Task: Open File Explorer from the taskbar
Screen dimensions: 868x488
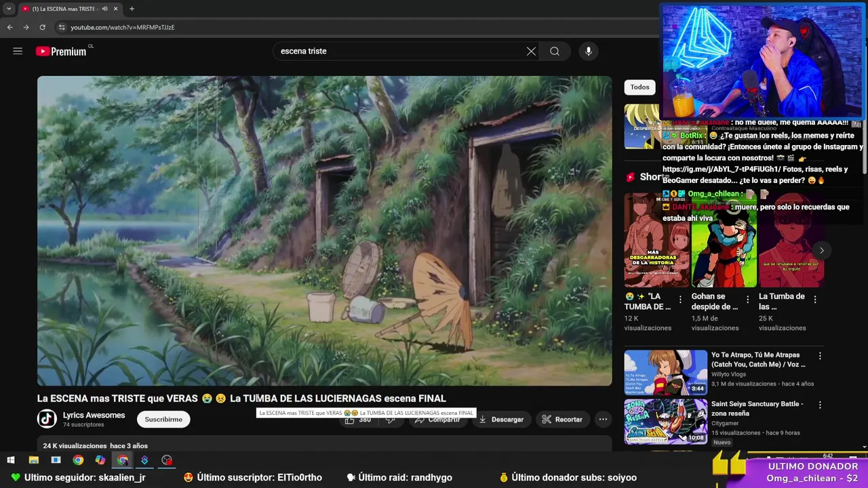Action: (33, 460)
